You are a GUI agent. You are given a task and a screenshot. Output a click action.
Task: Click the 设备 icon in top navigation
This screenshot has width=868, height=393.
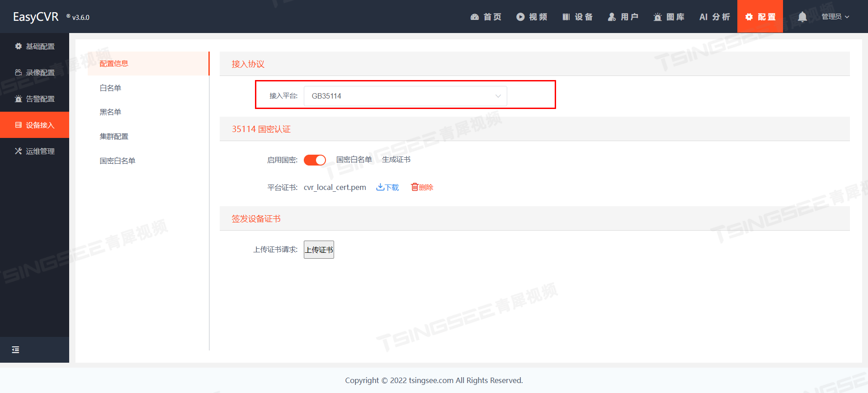(566, 17)
